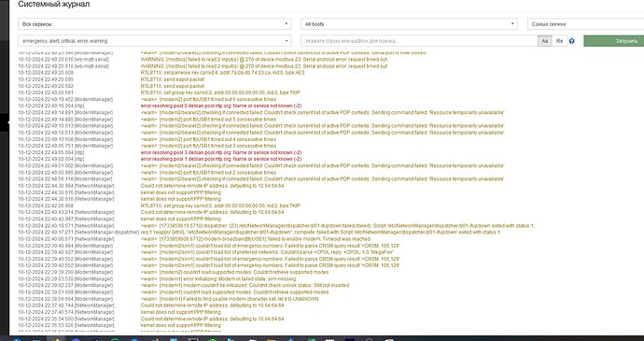Select log timestamp 10-12-2024 22:35:54.500 [NetworkManager]

coord(66,319)
